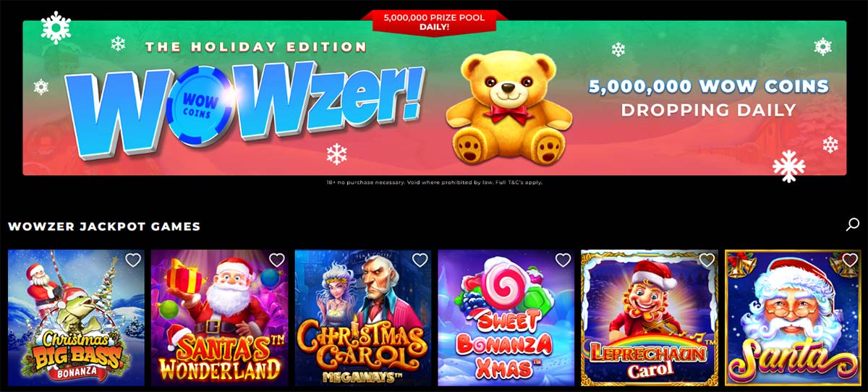Add Christmas Carol Megaways to favorites

click(x=420, y=260)
